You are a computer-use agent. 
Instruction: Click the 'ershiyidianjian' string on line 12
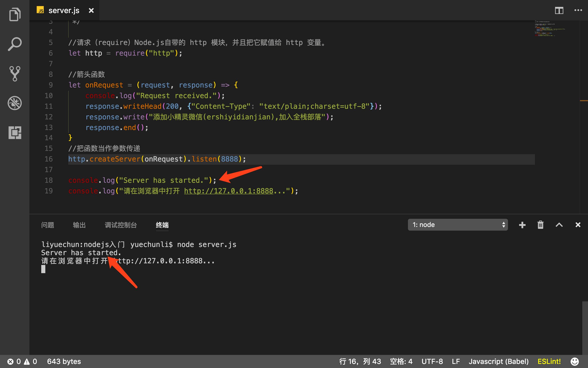[x=239, y=117]
